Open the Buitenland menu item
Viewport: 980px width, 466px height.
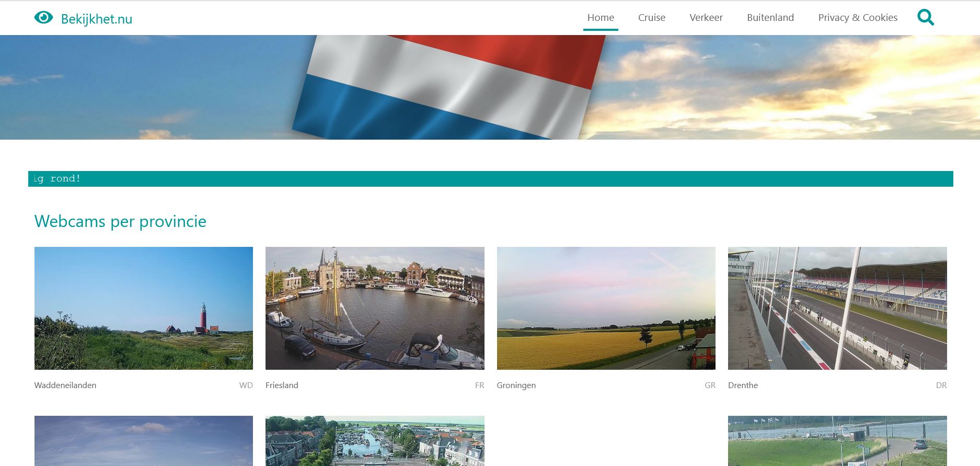click(x=770, y=17)
